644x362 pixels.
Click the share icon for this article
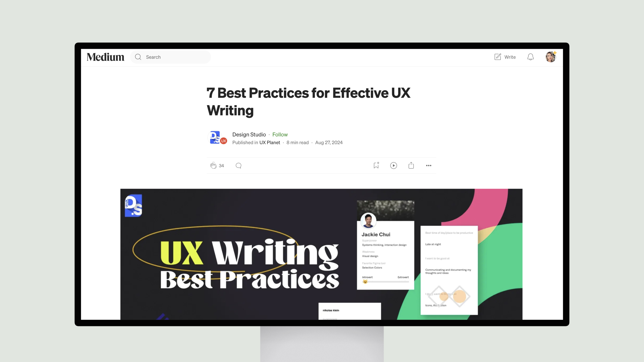[411, 165]
